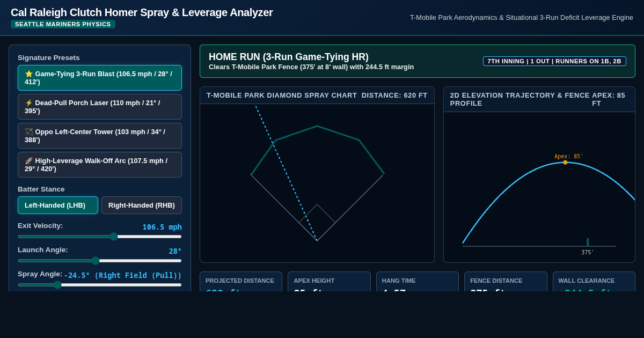Switch batter stance to Right-Handed (RHB)
This screenshot has height=338, width=644.
coord(142,205)
